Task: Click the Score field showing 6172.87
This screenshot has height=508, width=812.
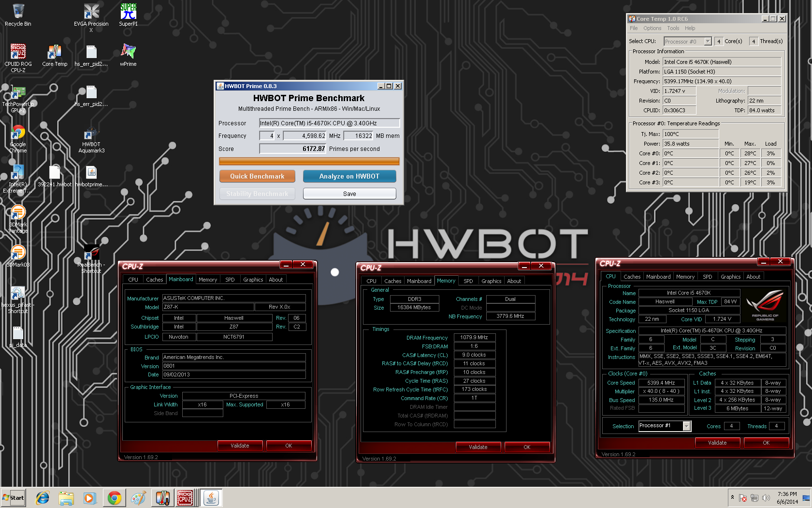Action: 293,149
